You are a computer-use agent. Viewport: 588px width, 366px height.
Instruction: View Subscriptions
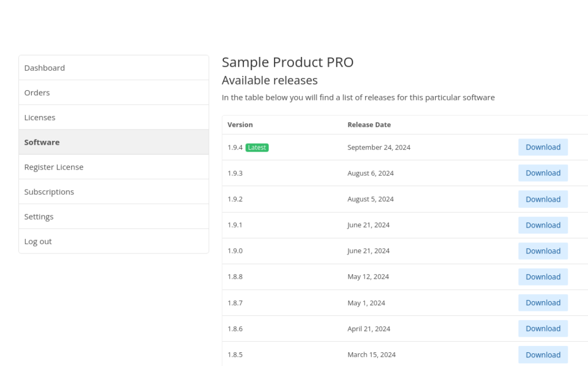49,191
